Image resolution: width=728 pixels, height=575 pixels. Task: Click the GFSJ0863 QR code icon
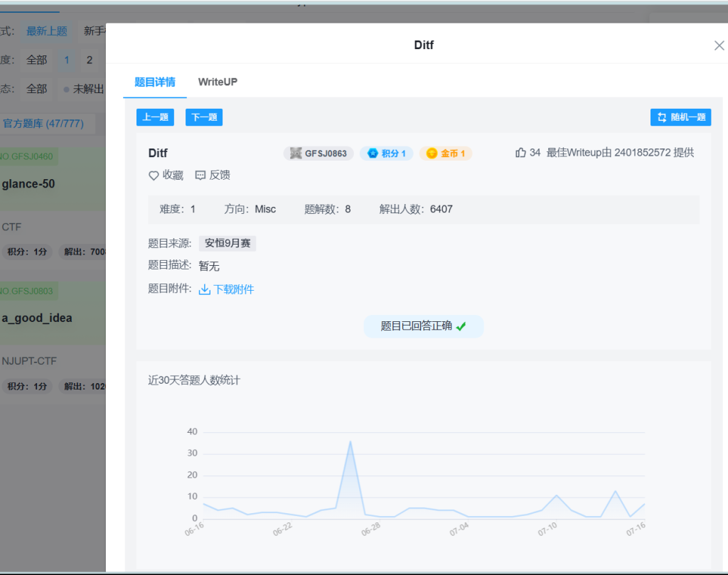pyautogui.click(x=296, y=154)
